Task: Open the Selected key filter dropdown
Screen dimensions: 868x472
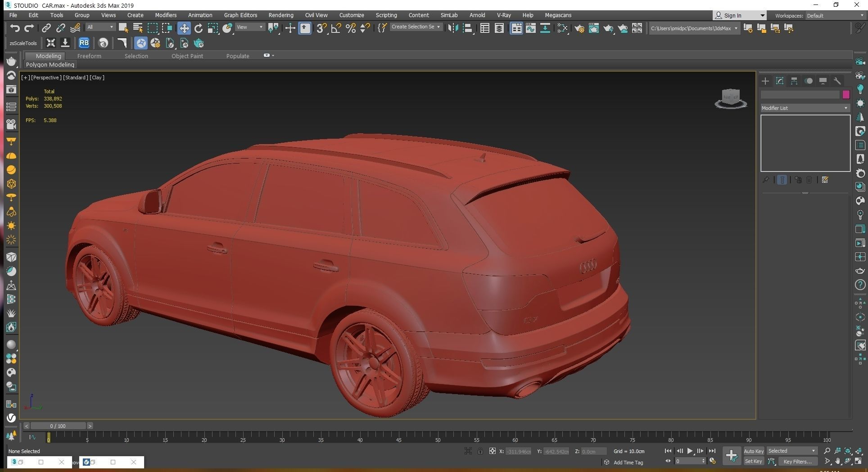Action: coord(792,451)
